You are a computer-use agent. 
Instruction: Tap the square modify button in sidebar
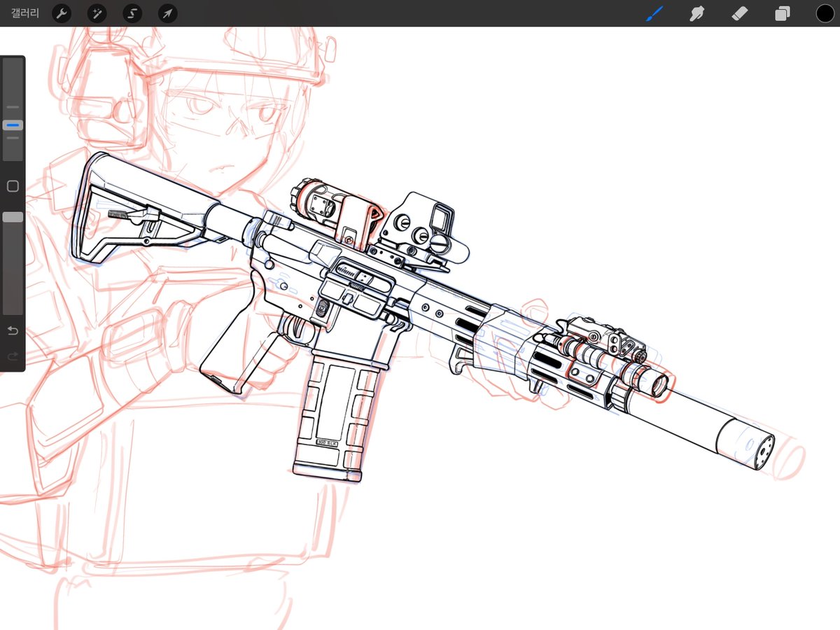tap(13, 186)
